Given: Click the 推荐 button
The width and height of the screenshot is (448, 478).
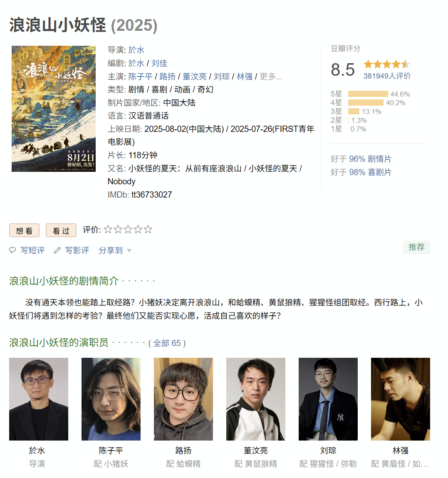Looking at the screenshot, I should pos(417,247).
